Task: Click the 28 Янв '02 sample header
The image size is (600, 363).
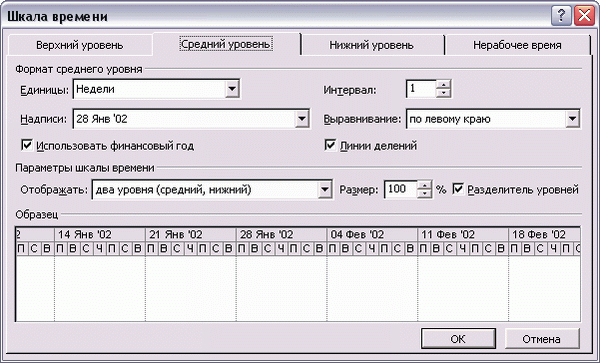Action: click(x=282, y=234)
